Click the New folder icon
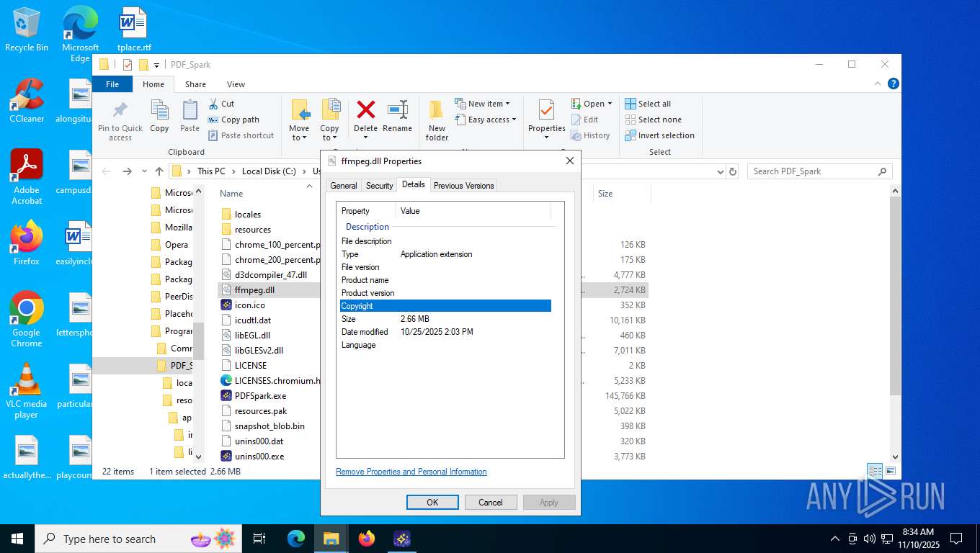 click(437, 109)
